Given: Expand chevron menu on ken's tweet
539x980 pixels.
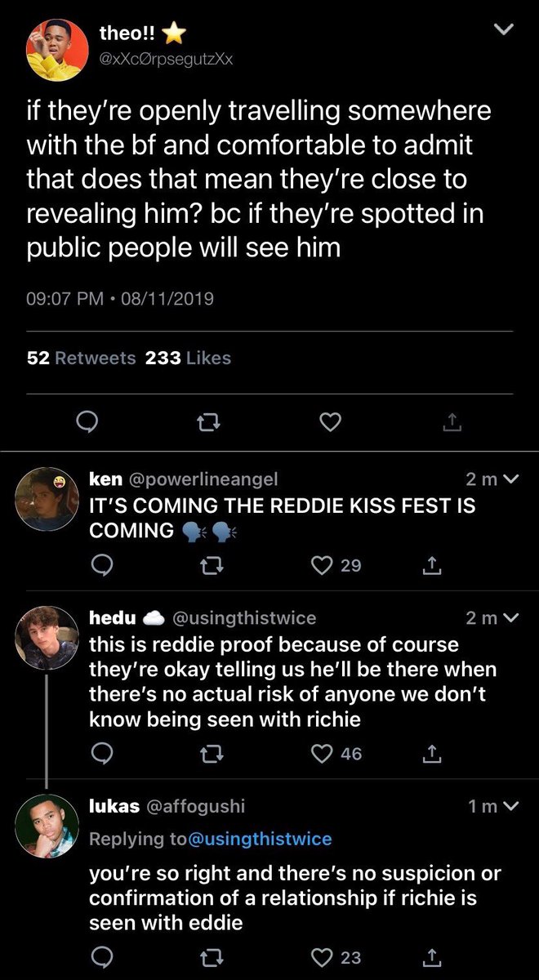Looking at the screenshot, I should coord(513,480).
